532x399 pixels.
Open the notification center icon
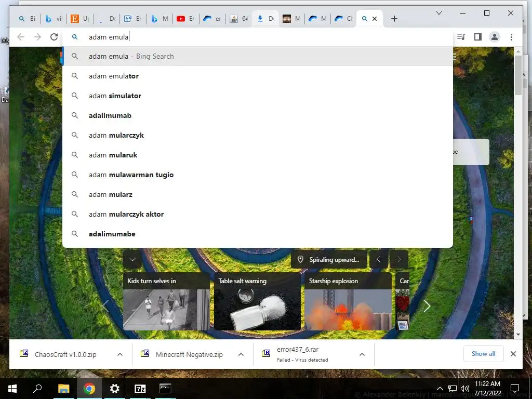tap(515, 389)
